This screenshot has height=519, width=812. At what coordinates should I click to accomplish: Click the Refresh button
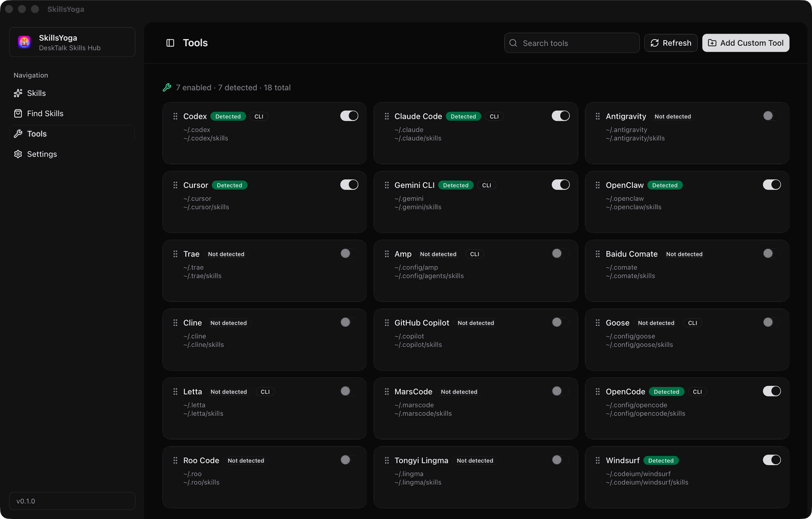point(670,43)
